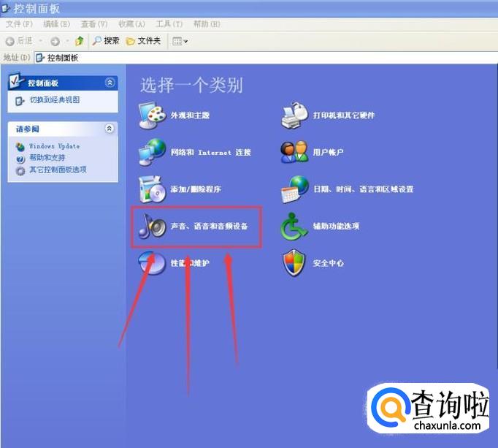
Task: Click the 搜索 toolbar button
Action: pyautogui.click(x=106, y=41)
